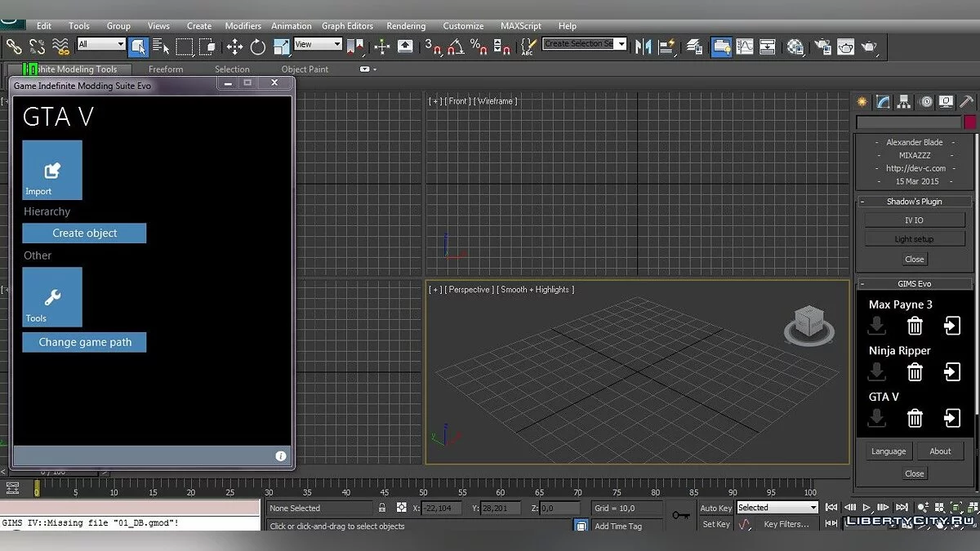Select the Select and Move tool
This screenshot has height=551, width=980.
tap(234, 47)
